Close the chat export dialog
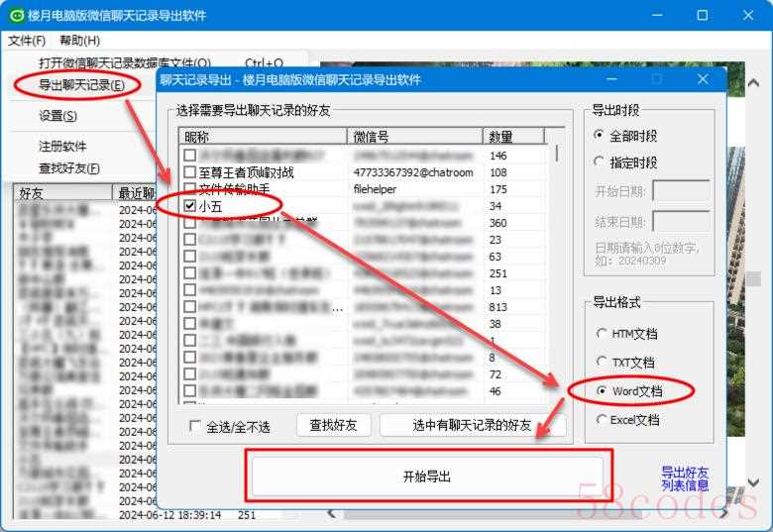This screenshot has width=773, height=532. click(x=703, y=79)
